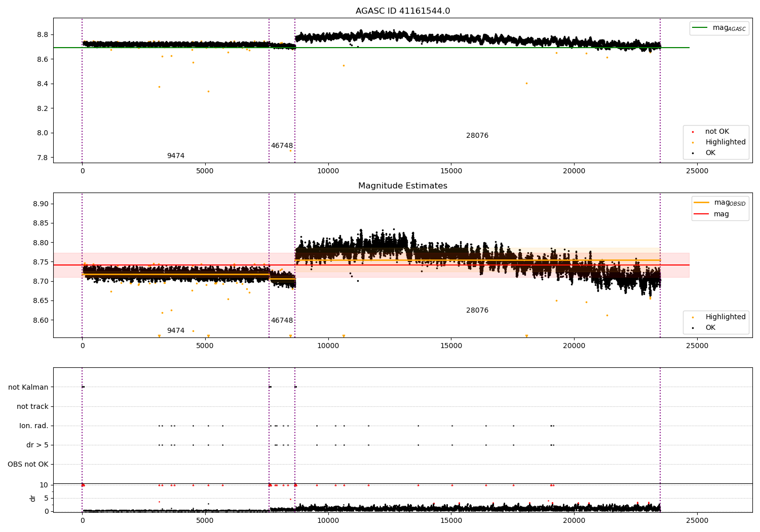Click the 8.75 y-tick in middle plot

click(x=41, y=262)
